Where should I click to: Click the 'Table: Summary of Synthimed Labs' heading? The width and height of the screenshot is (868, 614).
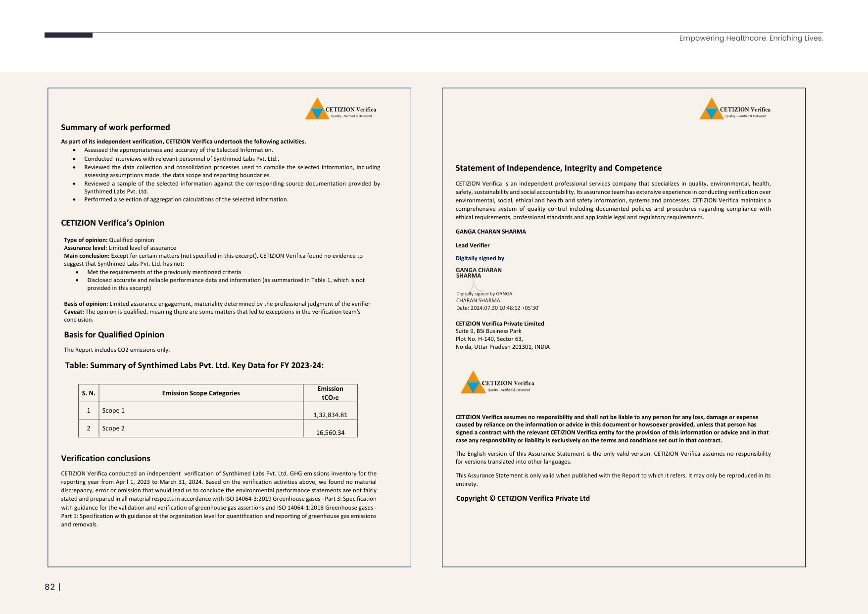click(x=194, y=365)
